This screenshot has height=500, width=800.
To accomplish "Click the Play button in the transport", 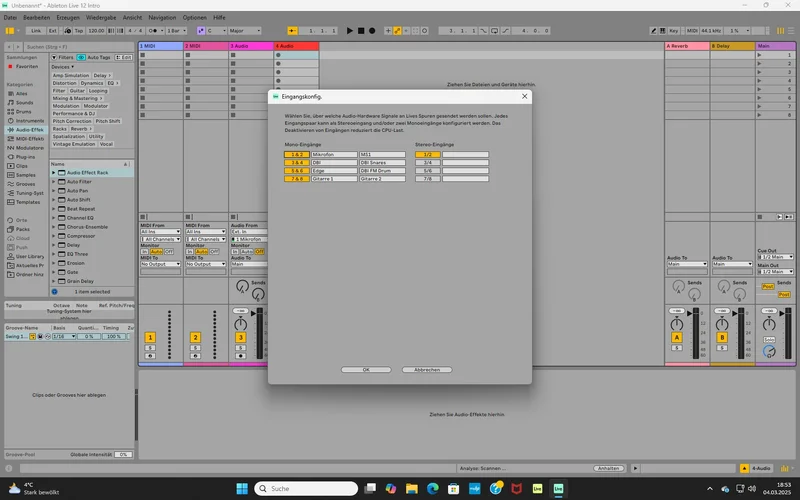I will point(349,31).
